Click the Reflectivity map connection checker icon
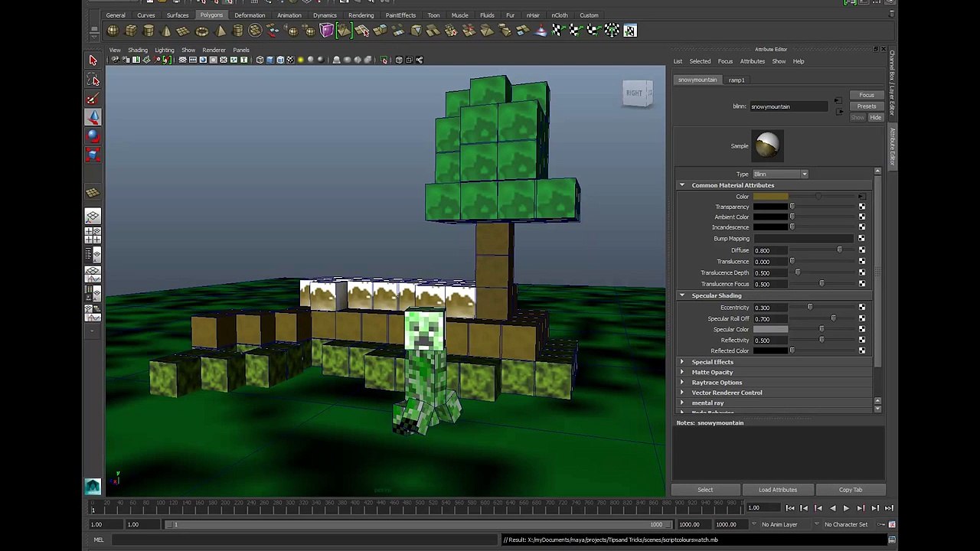 pos(862,340)
